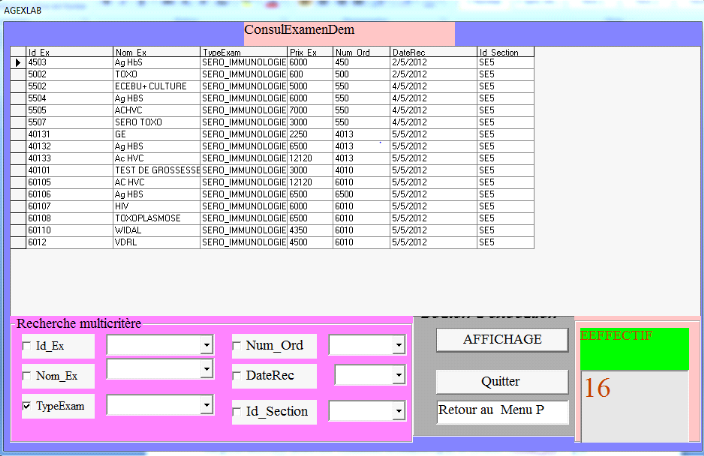Viewport: 704px width, 456px height.
Task: Tick the Num_Ord checkbox
Action: coord(238,346)
